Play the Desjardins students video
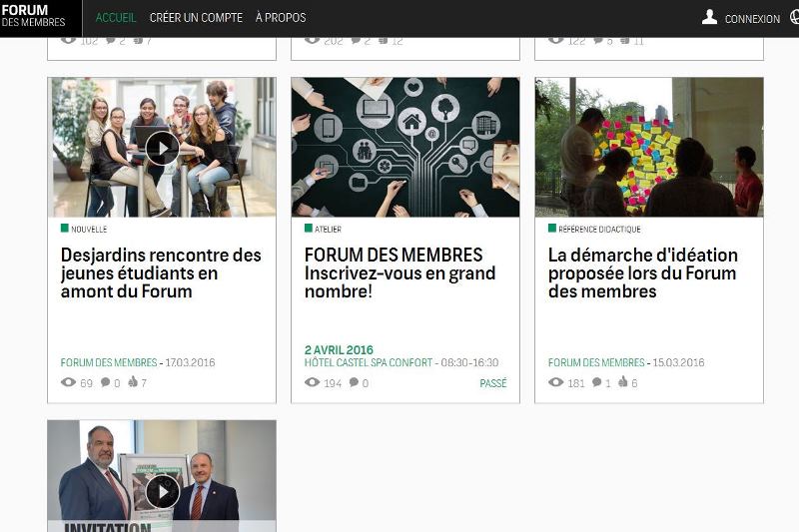The height and width of the screenshot is (532, 799). point(162,148)
